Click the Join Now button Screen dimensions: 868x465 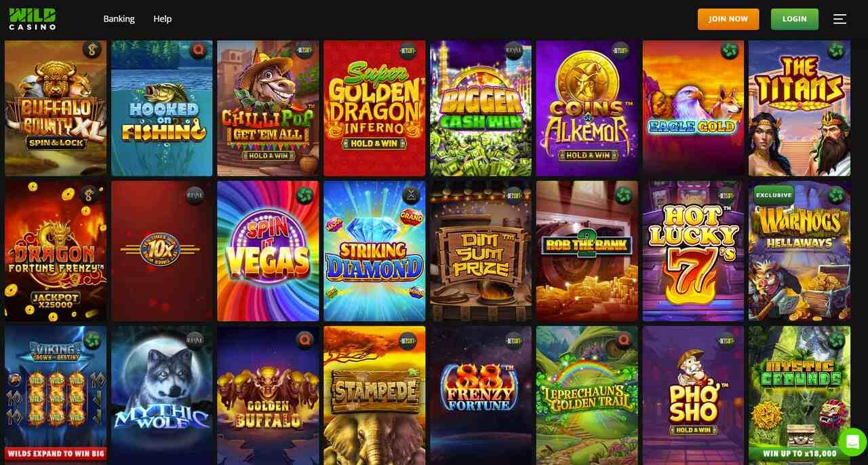728,19
